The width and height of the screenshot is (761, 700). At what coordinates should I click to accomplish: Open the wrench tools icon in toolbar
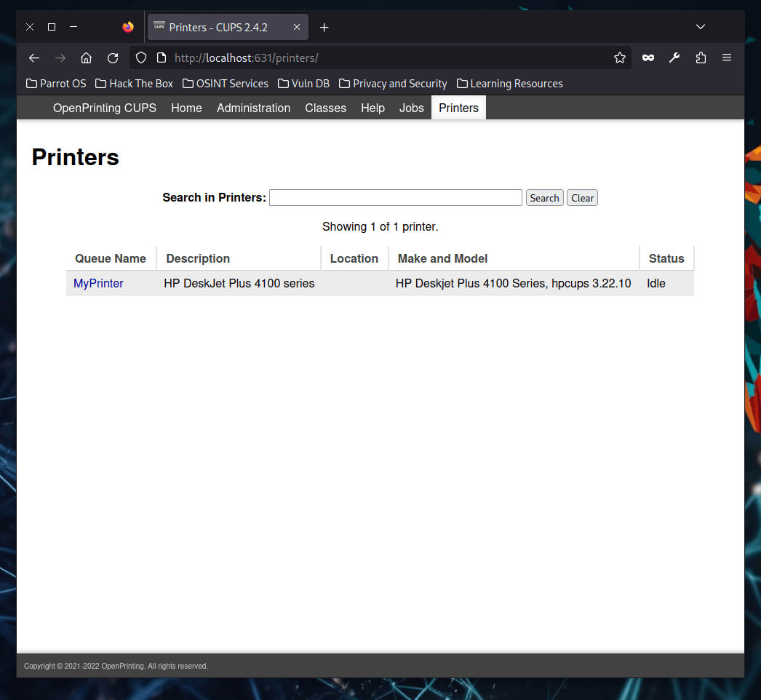[x=674, y=57]
